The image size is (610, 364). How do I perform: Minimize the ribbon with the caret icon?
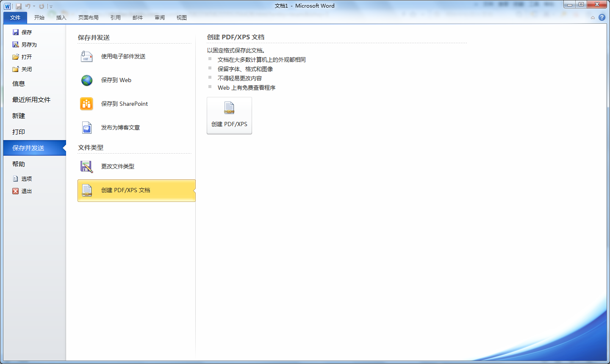(593, 18)
